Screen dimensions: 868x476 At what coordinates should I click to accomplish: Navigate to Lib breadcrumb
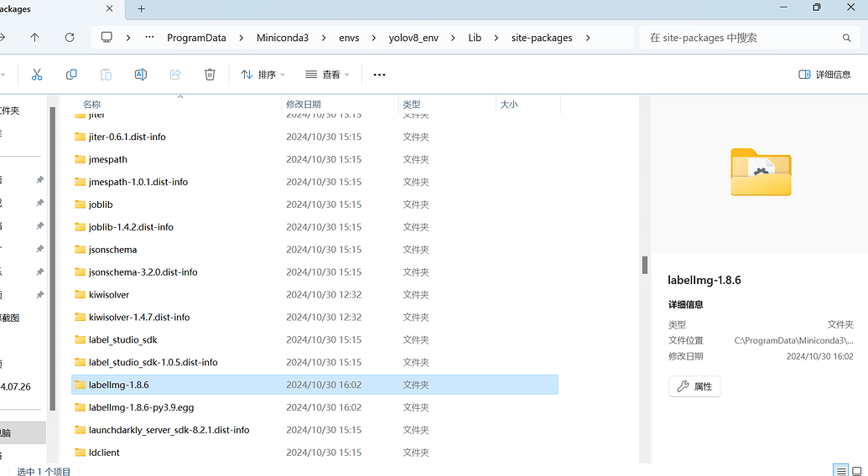[475, 38]
